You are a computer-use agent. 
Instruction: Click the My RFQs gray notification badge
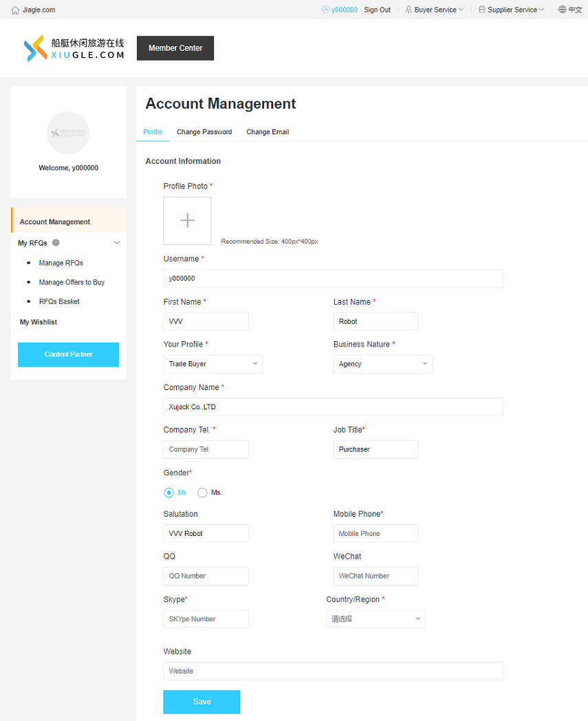[x=56, y=242]
